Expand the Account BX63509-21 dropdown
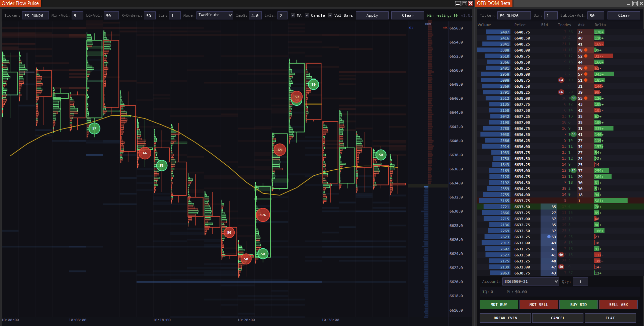Screen dimensions: 644x326 click(x=531, y=281)
